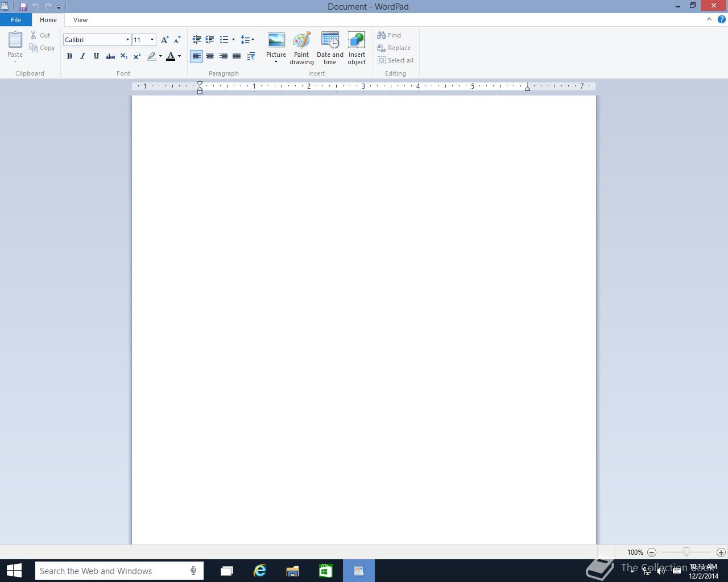Apply the text highlight color marker

point(151,56)
